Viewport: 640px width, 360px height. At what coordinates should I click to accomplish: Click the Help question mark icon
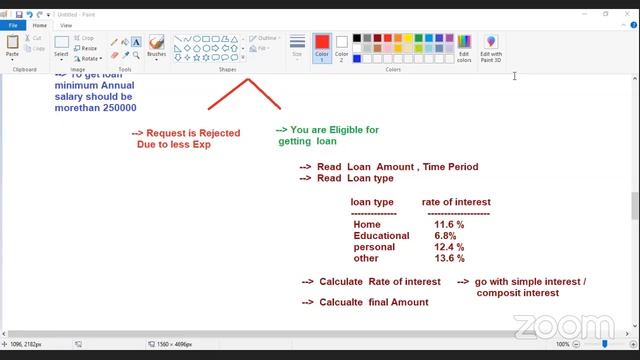(633, 25)
